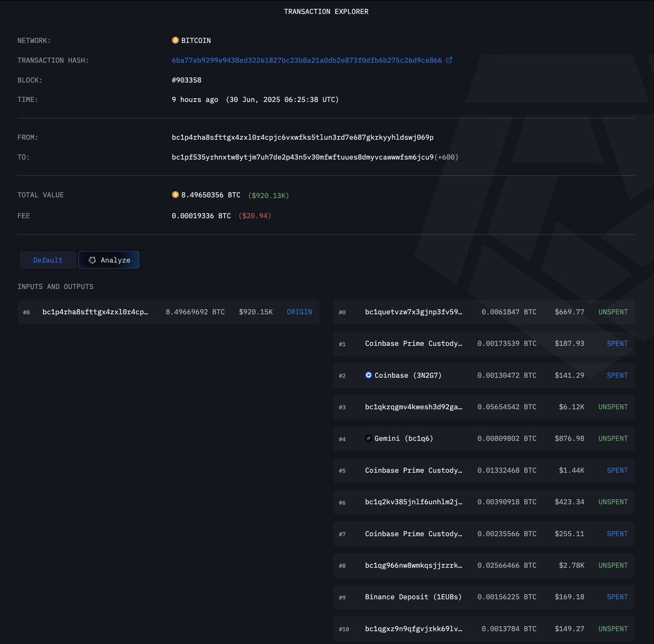Click the Bitcoin icon next to BITCOIN network
Viewport: 654px width, 644px height.
pyautogui.click(x=175, y=40)
